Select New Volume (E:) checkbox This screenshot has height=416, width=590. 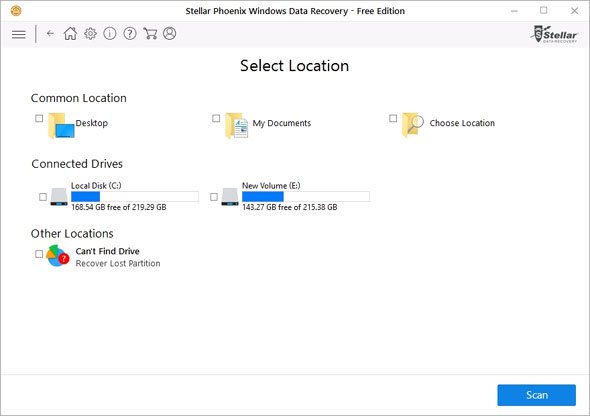tap(214, 197)
